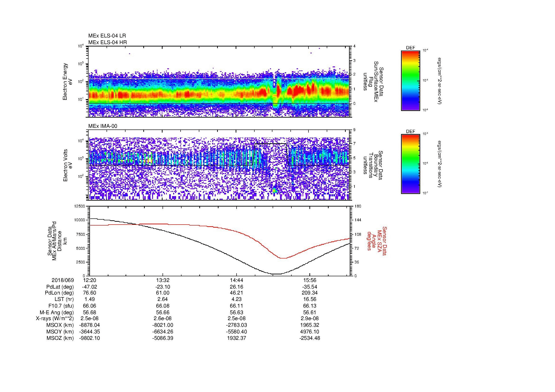Click the 12500 altitude axis tick

coord(79,206)
